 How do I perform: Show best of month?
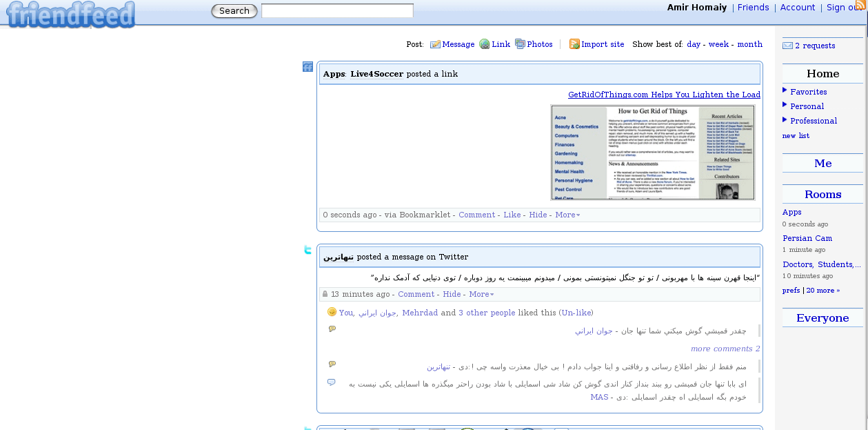pos(749,44)
